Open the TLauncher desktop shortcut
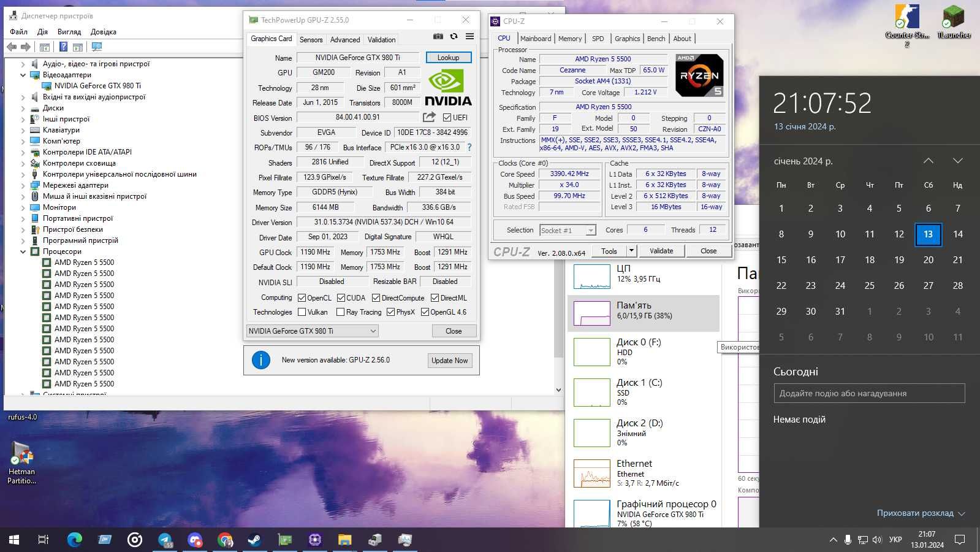Screen dimensions: 980x552 954,22
